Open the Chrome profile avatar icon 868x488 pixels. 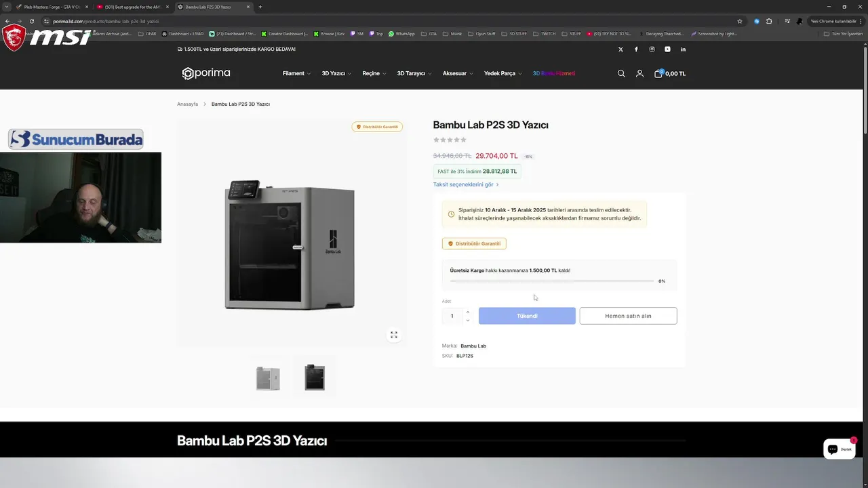(800, 21)
